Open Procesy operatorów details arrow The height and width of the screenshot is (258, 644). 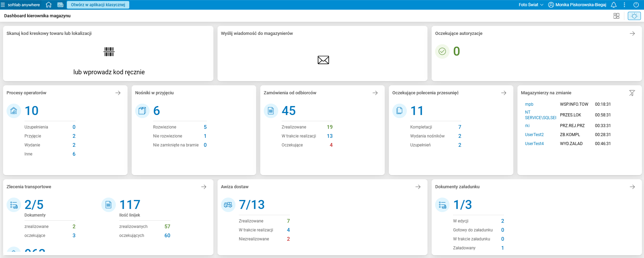[118, 93]
